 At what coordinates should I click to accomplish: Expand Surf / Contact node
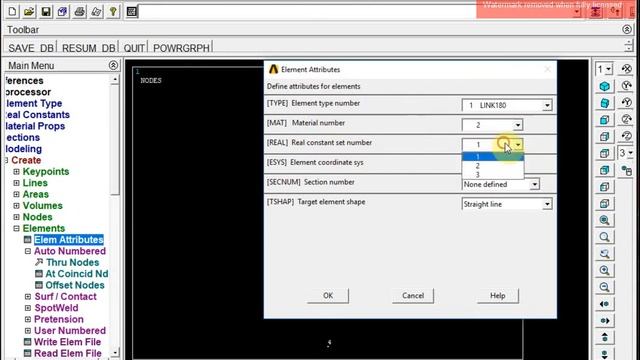click(x=28, y=297)
